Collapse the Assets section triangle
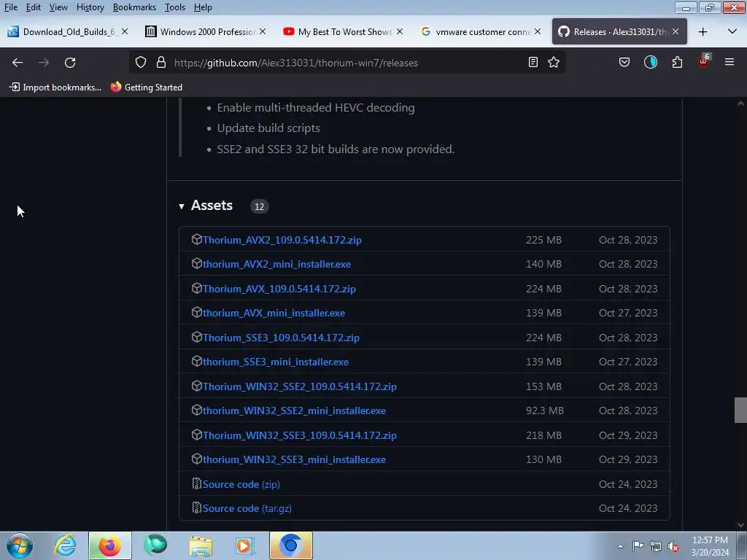 182,206
